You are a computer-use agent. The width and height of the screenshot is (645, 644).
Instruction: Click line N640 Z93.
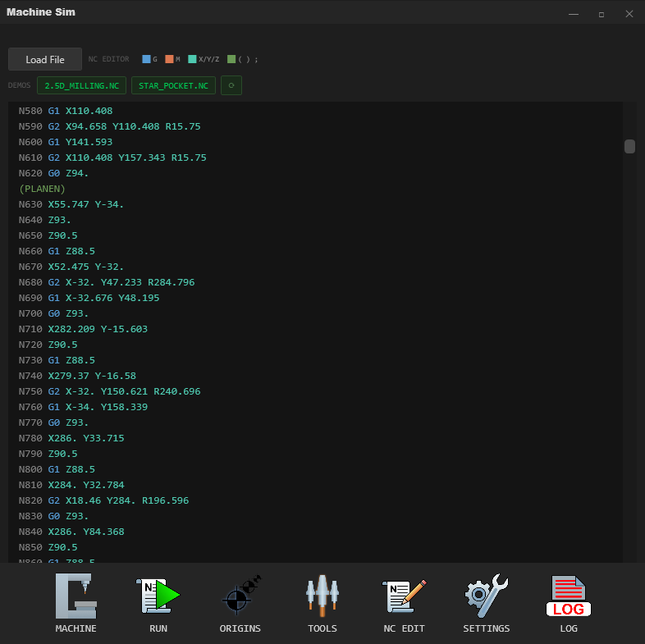(x=45, y=220)
